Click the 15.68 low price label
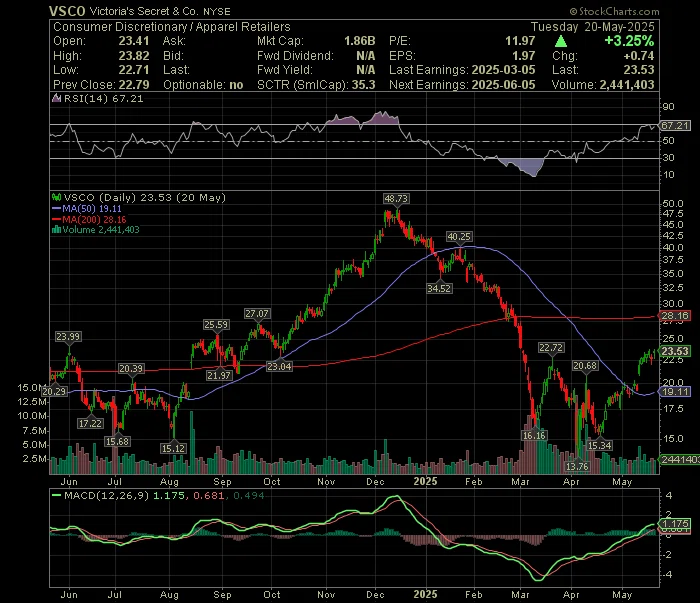Viewport: 700px width, 603px height. [117, 441]
